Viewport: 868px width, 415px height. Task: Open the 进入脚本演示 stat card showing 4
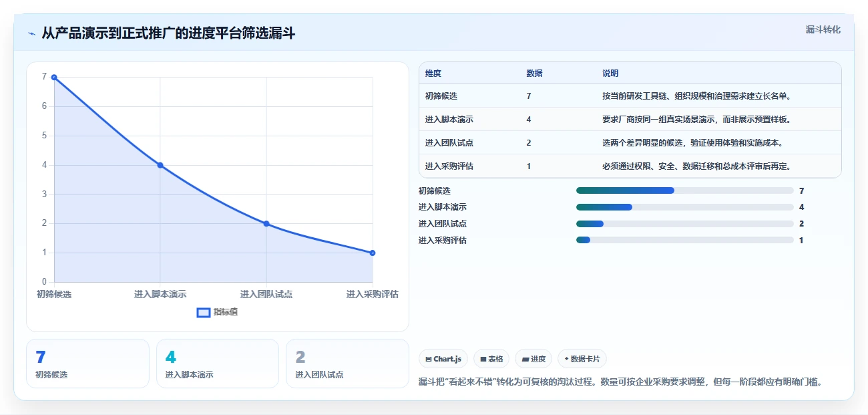pyautogui.click(x=218, y=364)
